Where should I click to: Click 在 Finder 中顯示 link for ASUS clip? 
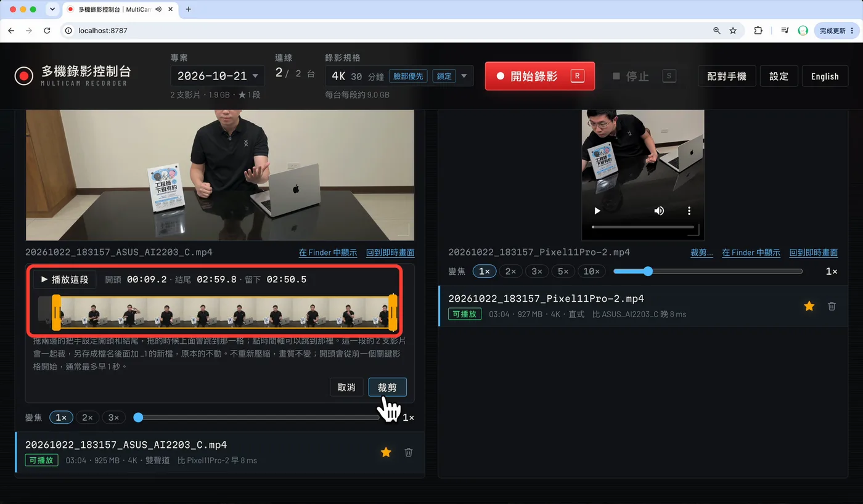pos(328,253)
